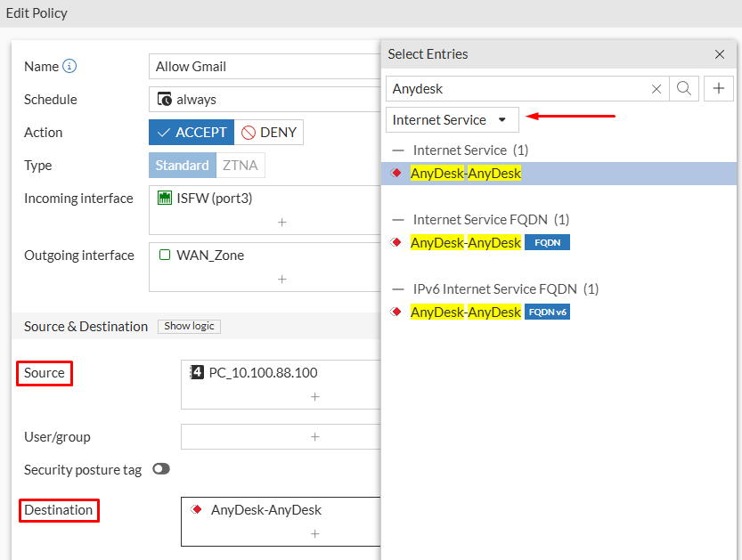
Task: Click the red diamond icon beside AnyDesk-AnyDesk
Action: [x=395, y=173]
